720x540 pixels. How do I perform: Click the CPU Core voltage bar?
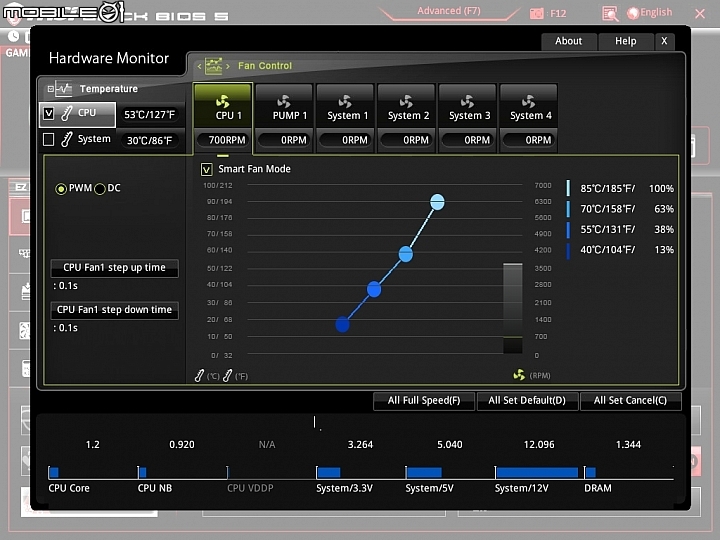point(54,472)
